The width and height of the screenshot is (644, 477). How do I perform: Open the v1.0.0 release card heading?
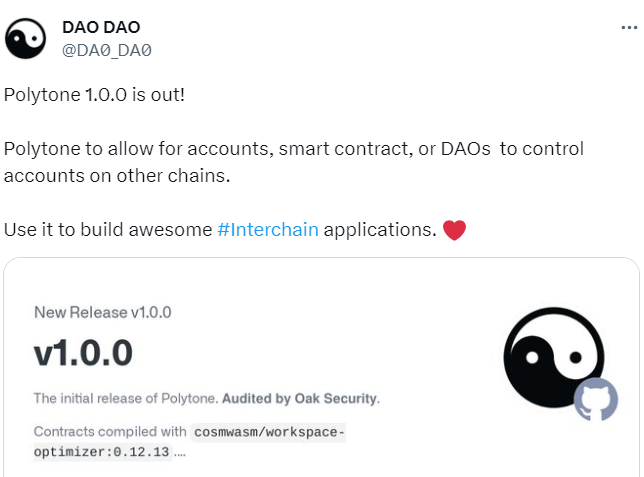(83, 353)
